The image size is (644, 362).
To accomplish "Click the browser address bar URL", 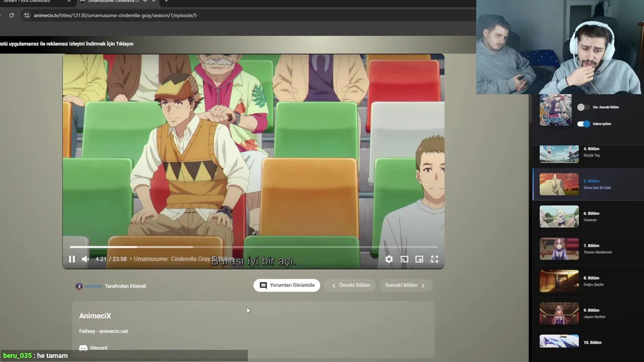I will (115, 16).
